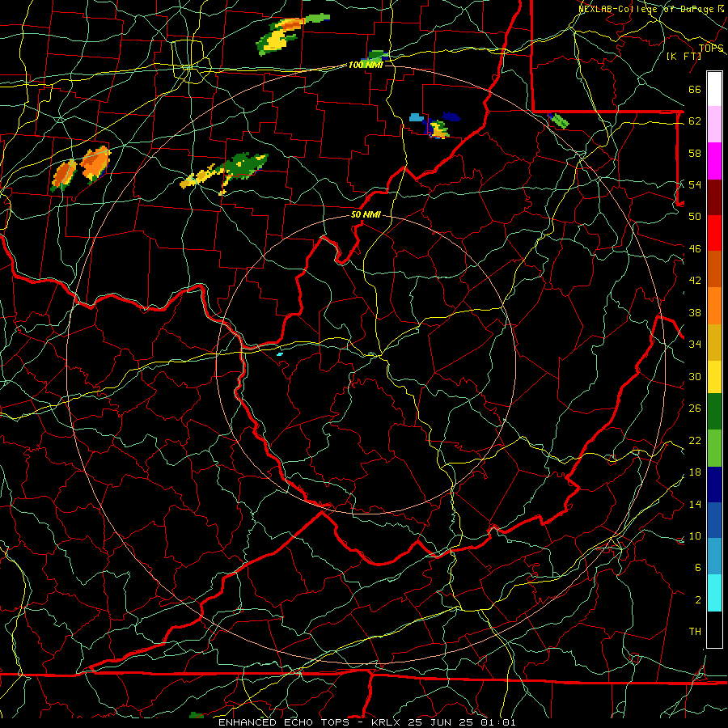Click the light blue echo patch in northeast

coord(417,117)
